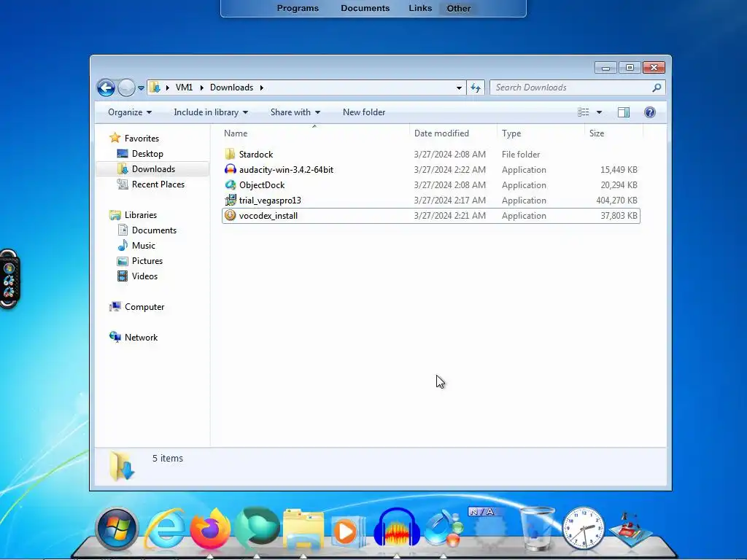Click the search magnifier icon

pyautogui.click(x=657, y=87)
